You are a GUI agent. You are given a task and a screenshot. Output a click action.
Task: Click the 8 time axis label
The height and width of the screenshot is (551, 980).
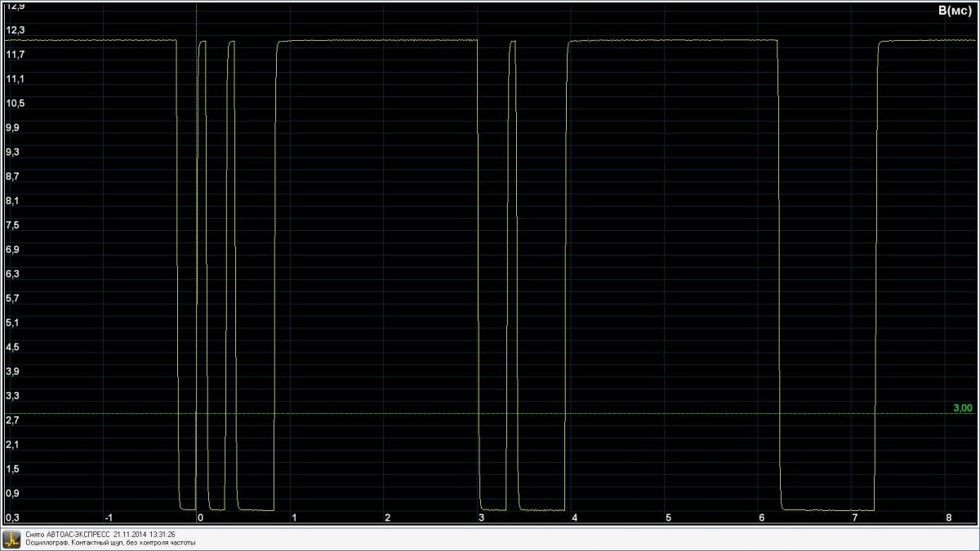948,518
